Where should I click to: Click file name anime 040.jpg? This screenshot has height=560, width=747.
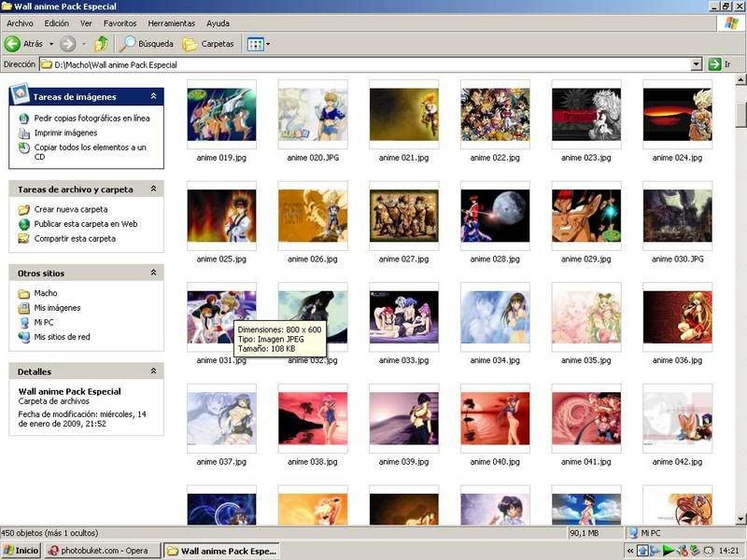tap(495, 462)
